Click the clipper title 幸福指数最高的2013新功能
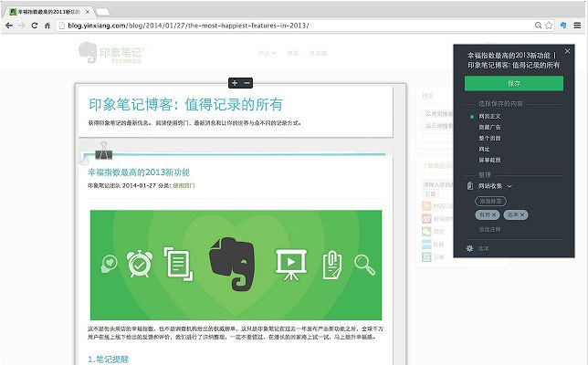The image size is (588, 365). pos(512,60)
